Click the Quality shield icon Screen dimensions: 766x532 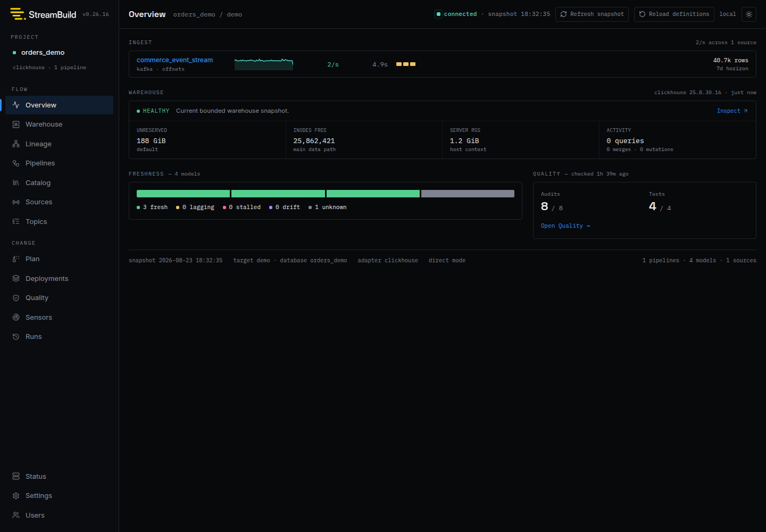(x=16, y=298)
